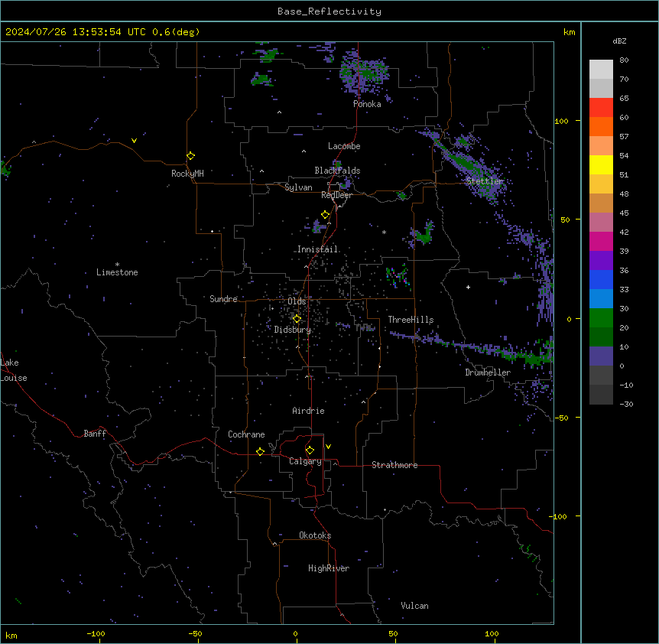Click the radar echo cluster above Ponoka
Image resolution: width=659 pixels, height=644 pixels.
364,73
